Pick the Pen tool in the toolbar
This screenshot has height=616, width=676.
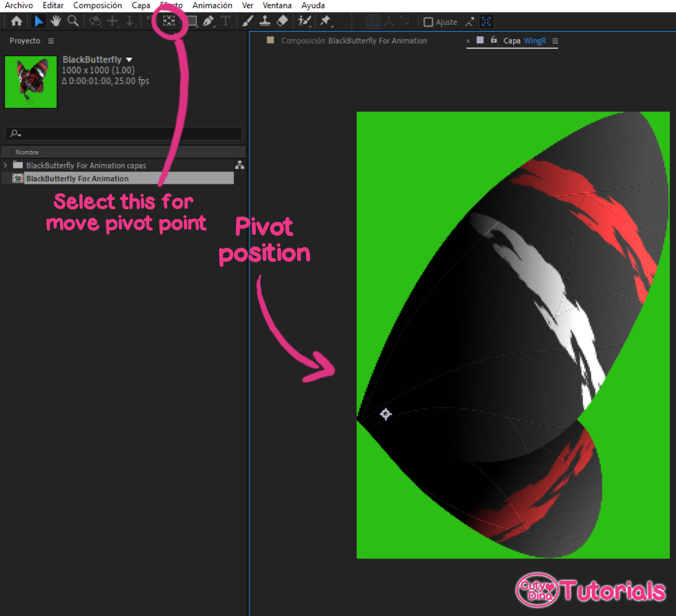(x=208, y=21)
